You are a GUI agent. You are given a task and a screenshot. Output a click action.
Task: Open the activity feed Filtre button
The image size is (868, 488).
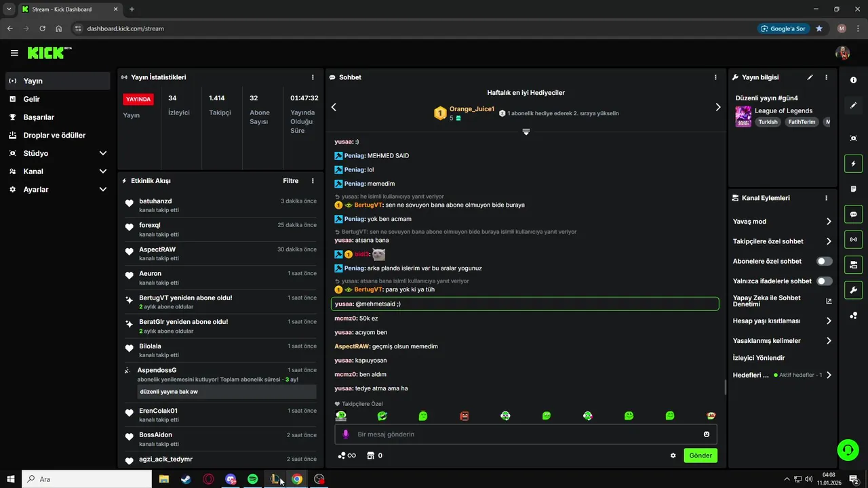290,181
